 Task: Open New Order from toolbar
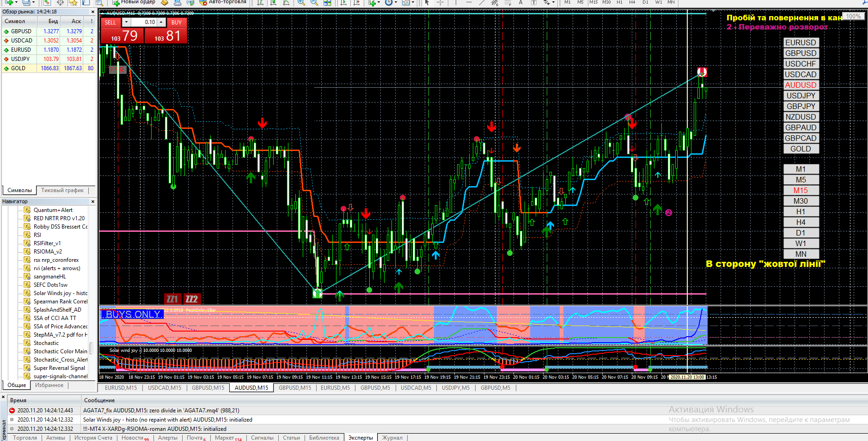coord(134,2)
